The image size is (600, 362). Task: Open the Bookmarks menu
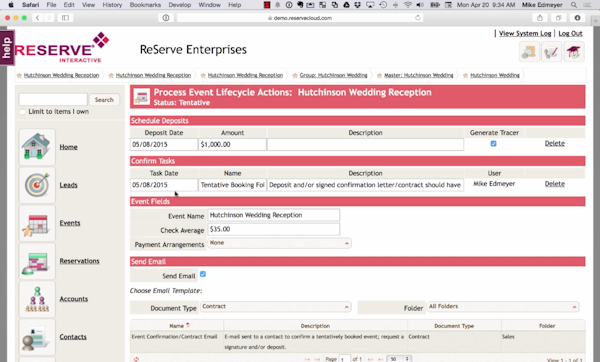tap(145, 5)
